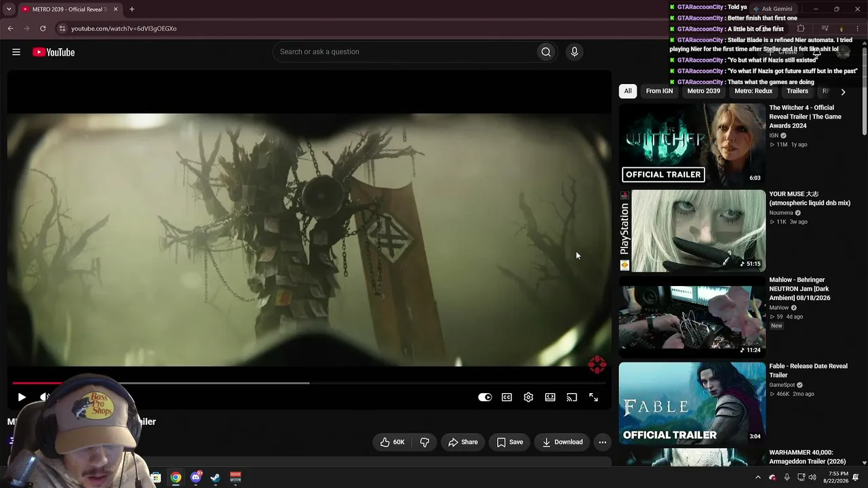Open The Witcher 4 trailer thumbnail
868x488 pixels.
[692, 144]
